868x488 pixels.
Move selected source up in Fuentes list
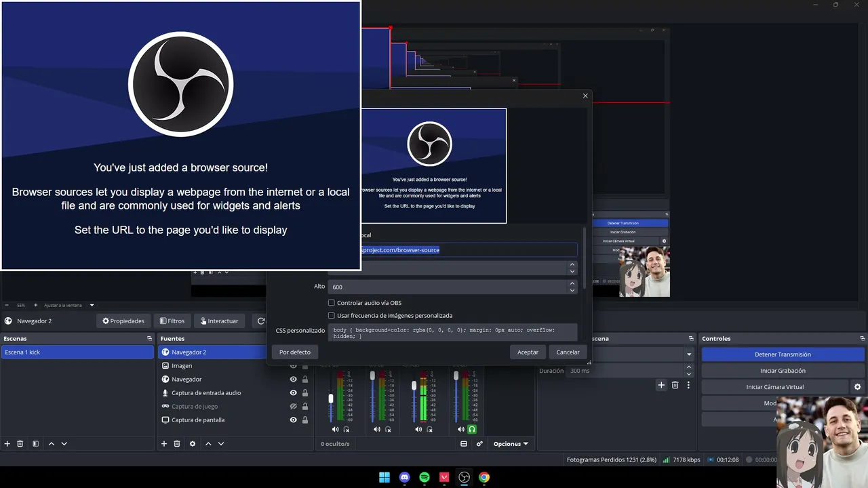point(208,444)
